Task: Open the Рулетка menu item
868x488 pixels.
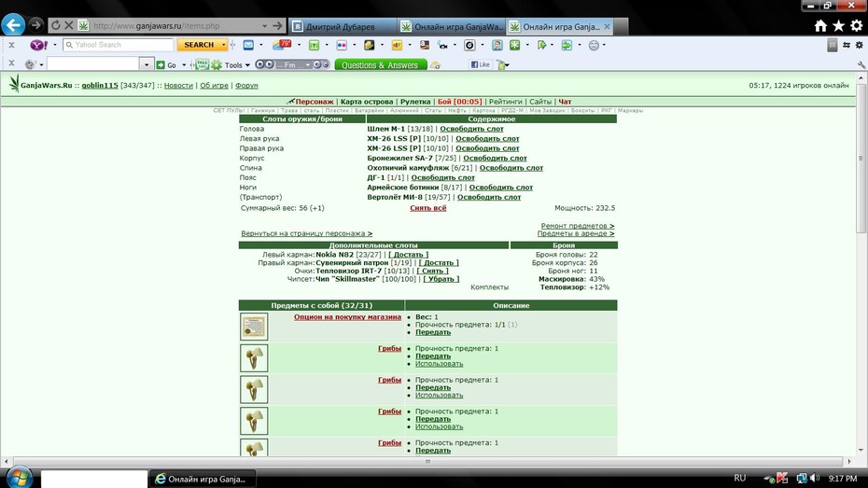Action: [415, 102]
